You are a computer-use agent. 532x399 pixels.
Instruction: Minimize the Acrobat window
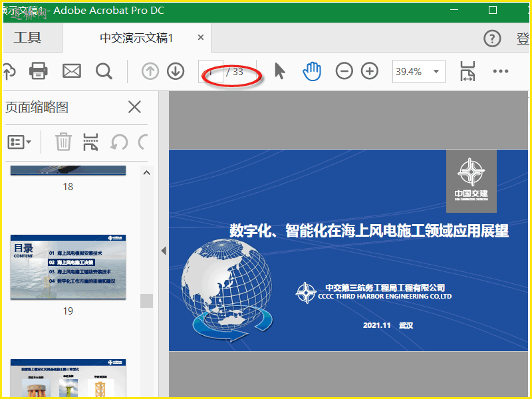coord(454,10)
